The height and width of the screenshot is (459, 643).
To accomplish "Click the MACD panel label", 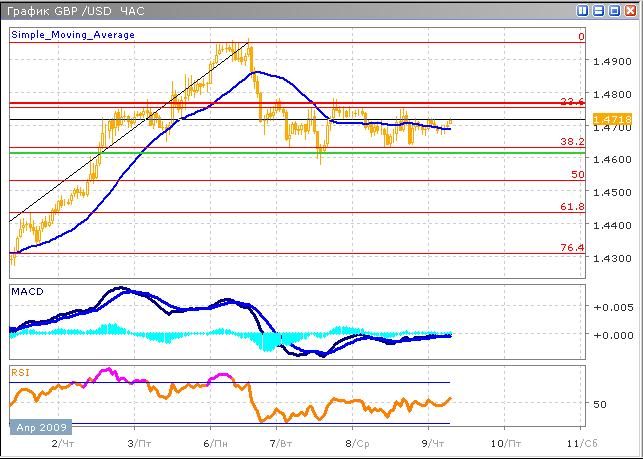I will pos(26,291).
